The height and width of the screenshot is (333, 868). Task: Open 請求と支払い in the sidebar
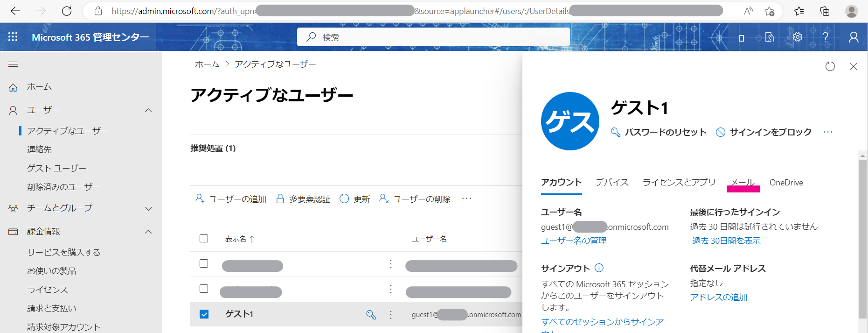[51, 308]
